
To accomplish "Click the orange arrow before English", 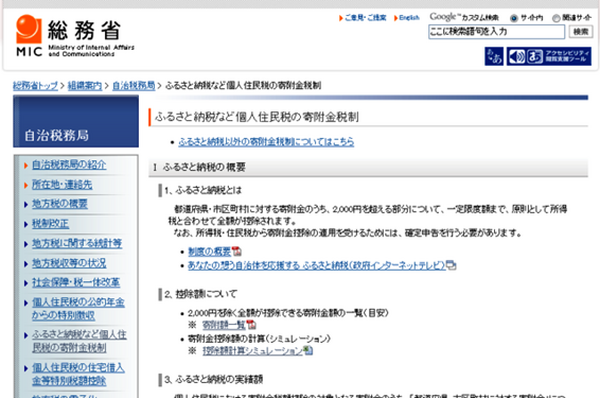I will tap(396, 18).
